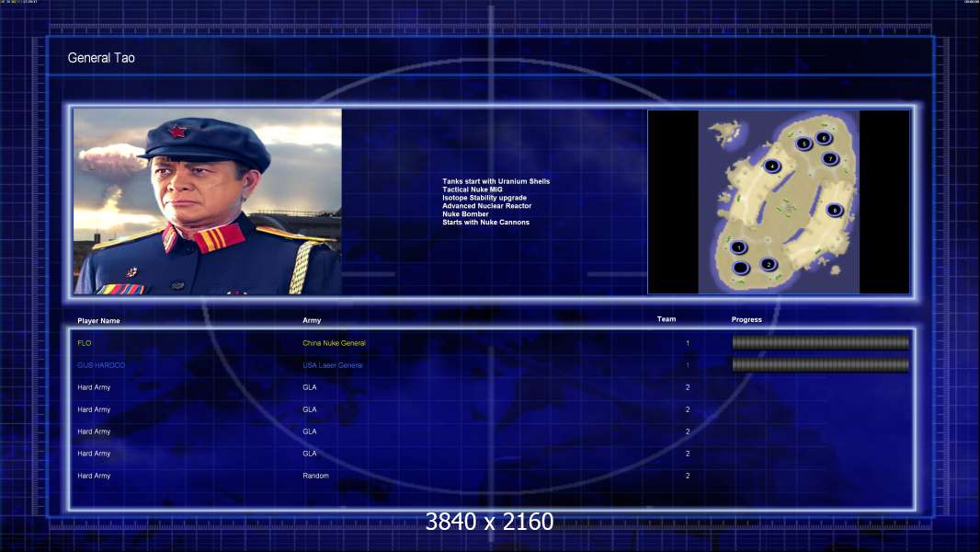Click the General Tao portrait image
This screenshot has width=980, height=552.
click(208, 201)
